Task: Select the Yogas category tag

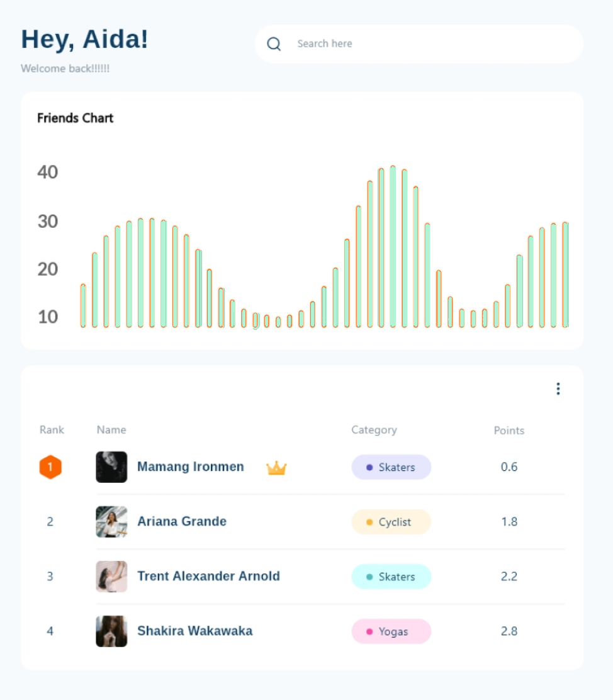Action: pyautogui.click(x=391, y=631)
